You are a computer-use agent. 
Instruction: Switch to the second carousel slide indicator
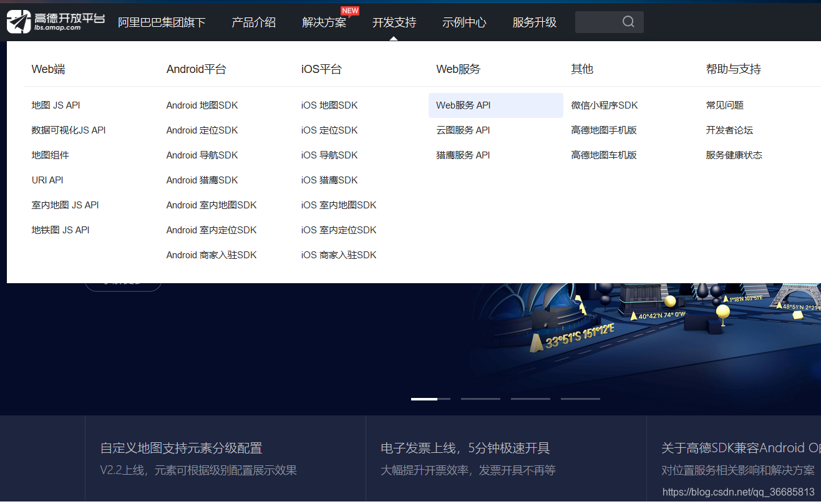pyautogui.click(x=480, y=399)
